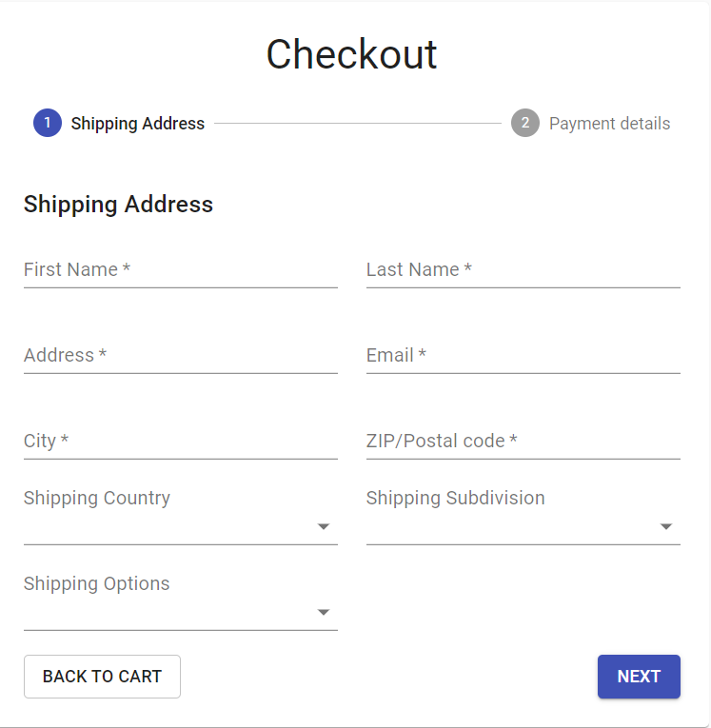Open the Shipping Subdivision dropdown arrow
This screenshot has width=711, height=728.
click(x=666, y=527)
